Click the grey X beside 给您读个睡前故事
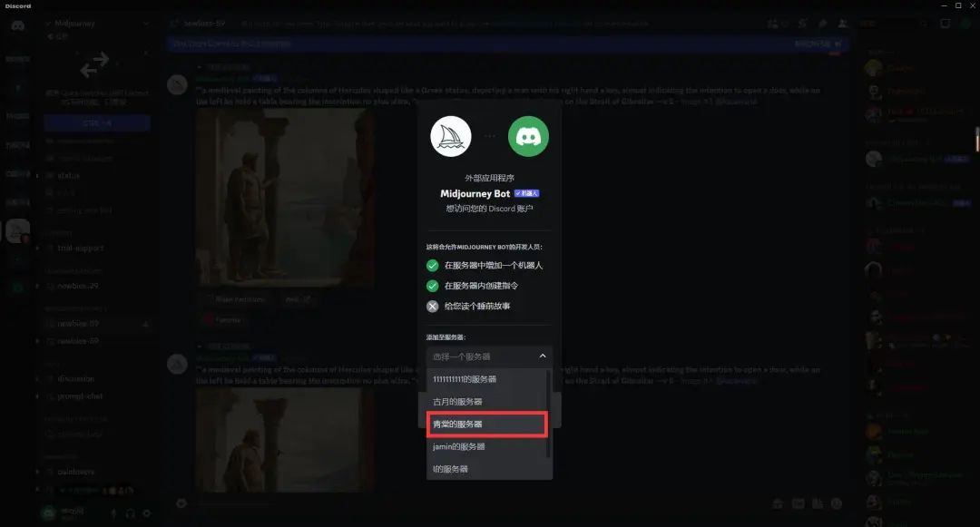Viewport: 980px width, 527px height. coord(433,306)
